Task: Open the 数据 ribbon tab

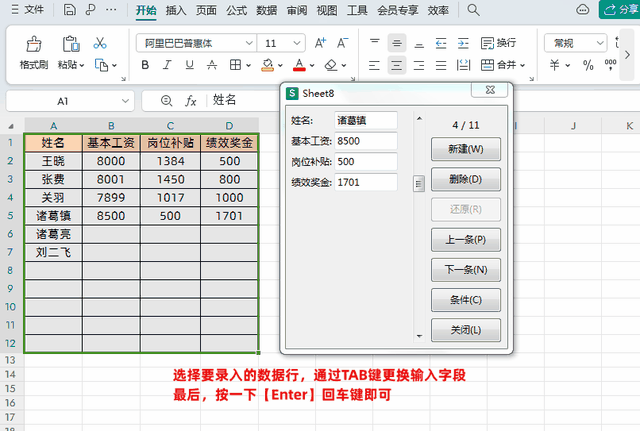Action: [x=267, y=10]
